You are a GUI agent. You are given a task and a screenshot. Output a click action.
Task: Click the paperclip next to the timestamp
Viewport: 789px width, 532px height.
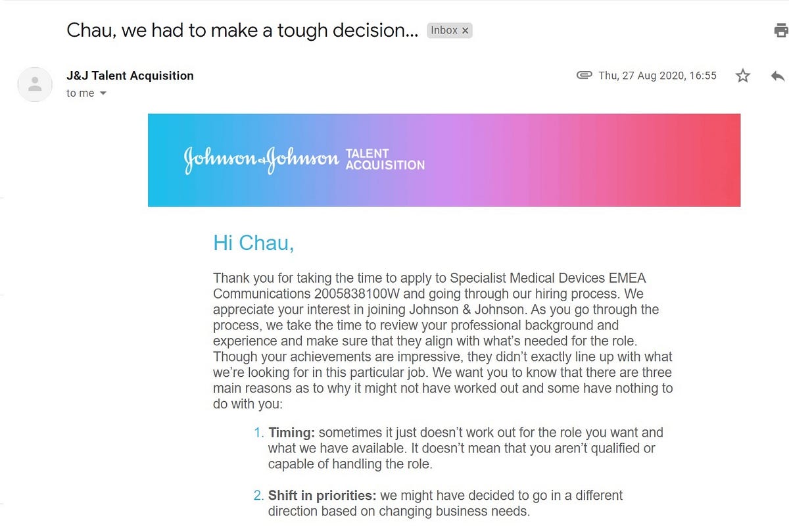(x=584, y=75)
